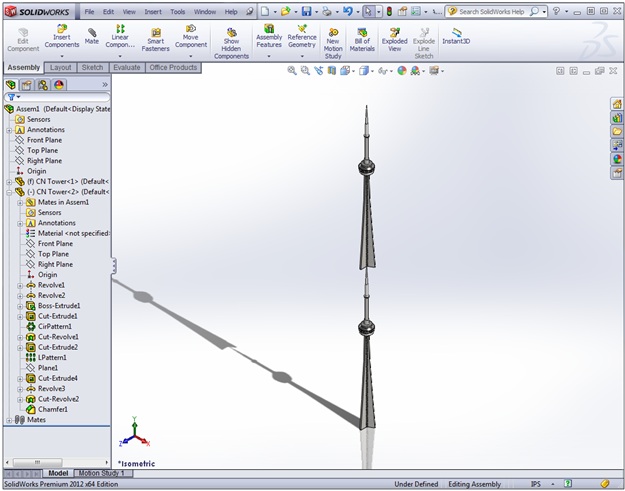This screenshot has width=625, height=491.
Task: Click Show Hidden Components
Action: pos(232,43)
